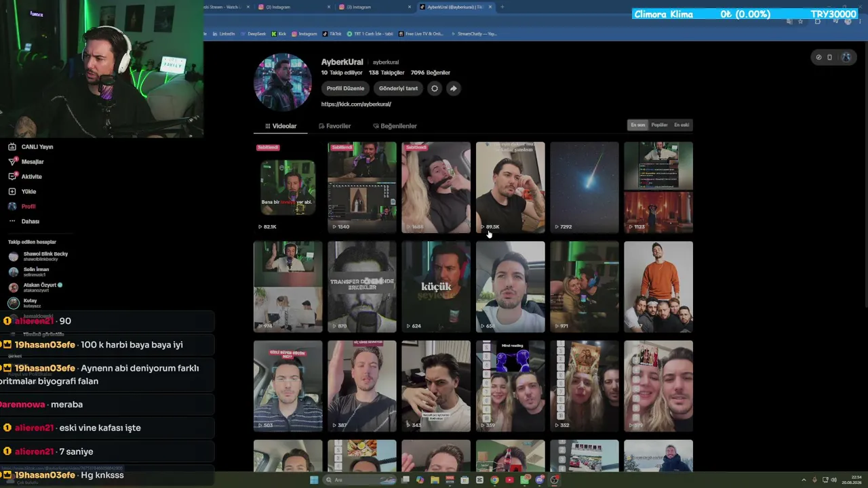Viewport: 868px width, 488px height.
Task: Click the small avatar icon in top-right pill
Action: (x=846, y=58)
